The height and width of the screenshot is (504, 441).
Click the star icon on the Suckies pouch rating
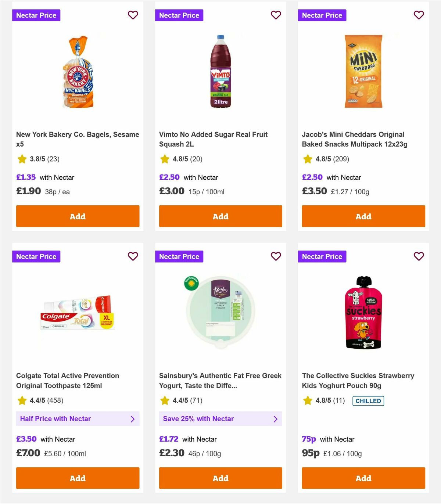(x=307, y=401)
